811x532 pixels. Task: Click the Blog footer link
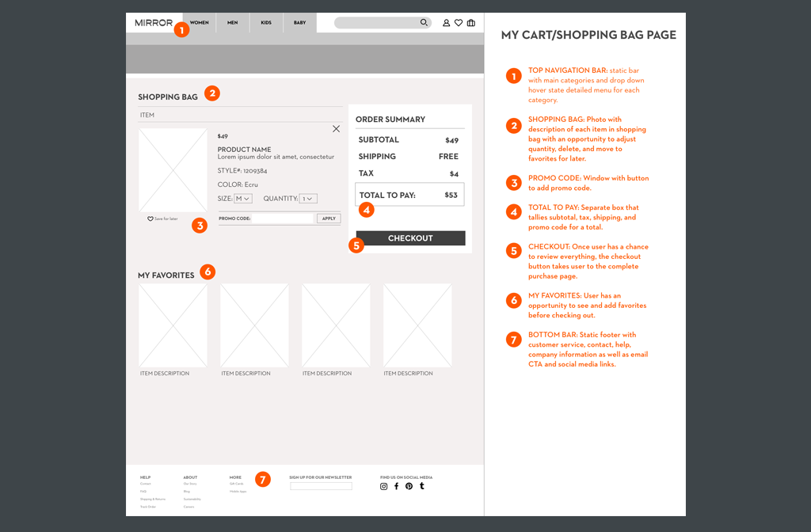[x=187, y=492]
